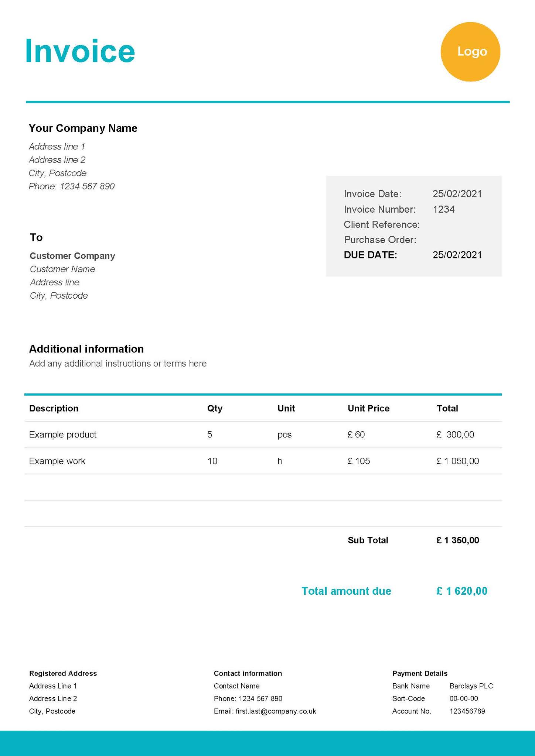The image size is (535, 756).
Task: Select the Example product row description
Action: pos(63,434)
